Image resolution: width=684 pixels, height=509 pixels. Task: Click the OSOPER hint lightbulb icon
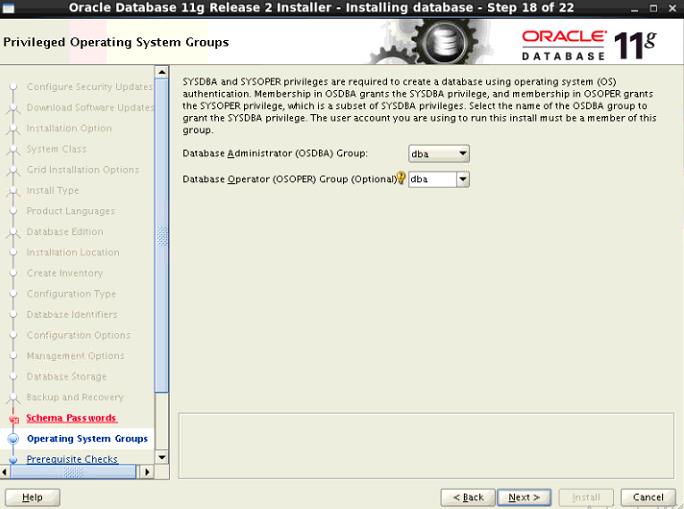pos(401,178)
